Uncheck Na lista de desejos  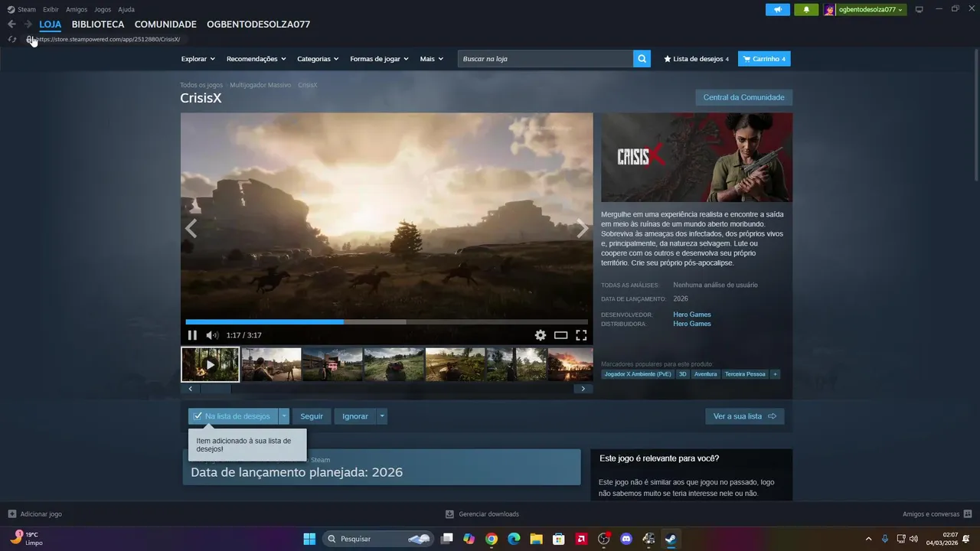pyautogui.click(x=233, y=416)
